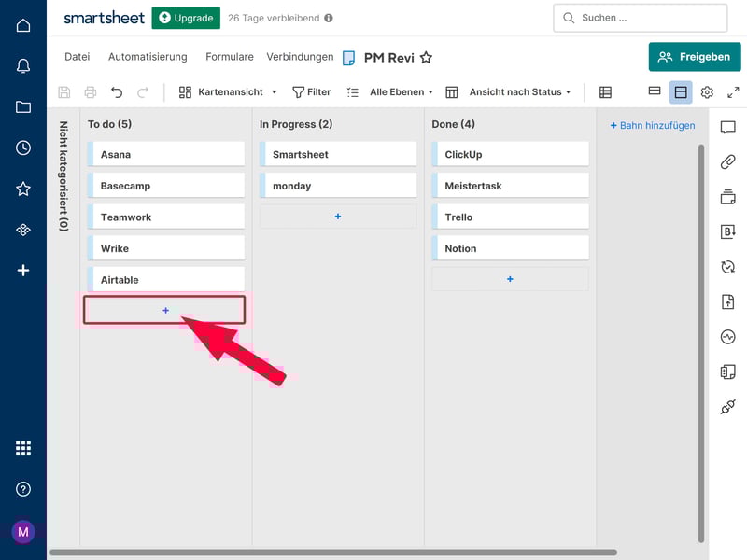The image size is (747, 560).
Task: Open the Kartenansicht view dropdown
Action: 228,92
